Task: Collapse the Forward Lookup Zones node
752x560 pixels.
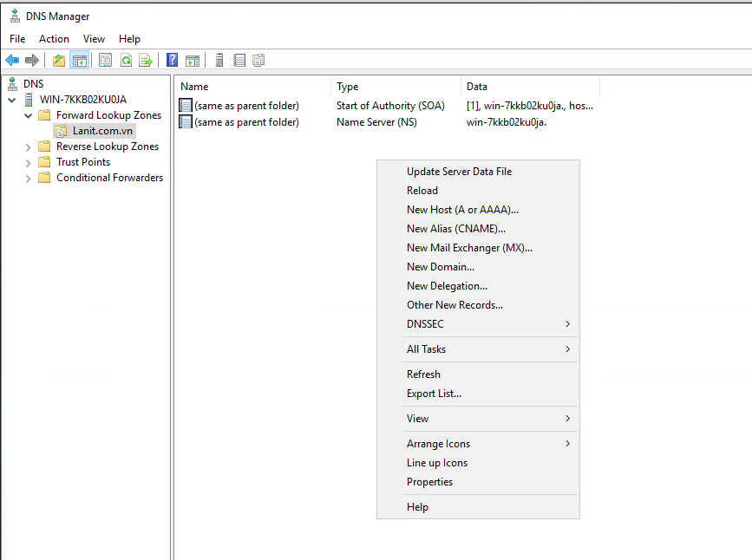Action: [29, 115]
